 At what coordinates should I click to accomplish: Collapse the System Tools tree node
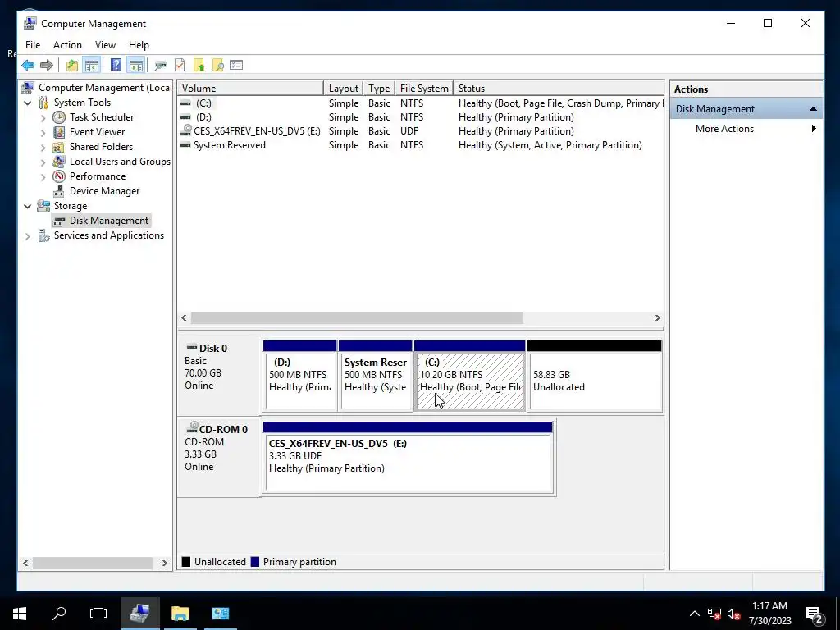[28, 103]
